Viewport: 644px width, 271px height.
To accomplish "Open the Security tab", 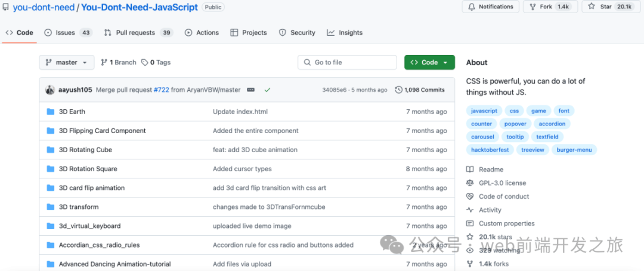I will pyautogui.click(x=296, y=32).
